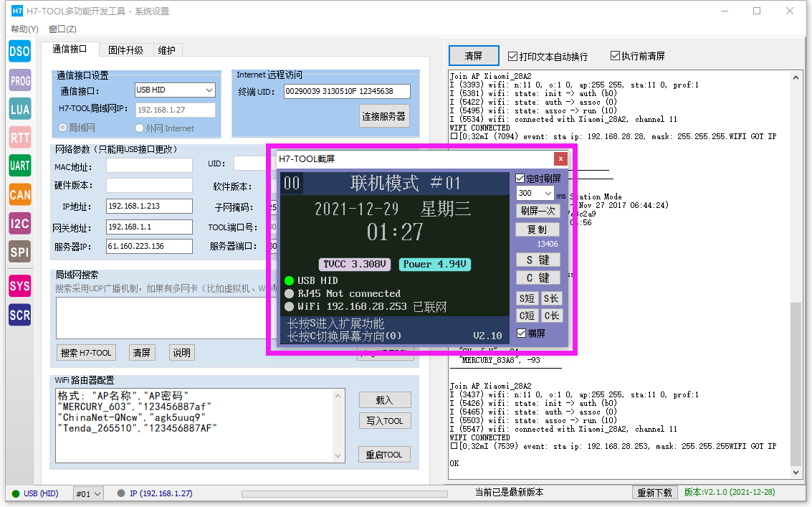The height and width of the screenshot is (507, 812).
Task: Click the S长 long-press button
Action: (551, 298)
